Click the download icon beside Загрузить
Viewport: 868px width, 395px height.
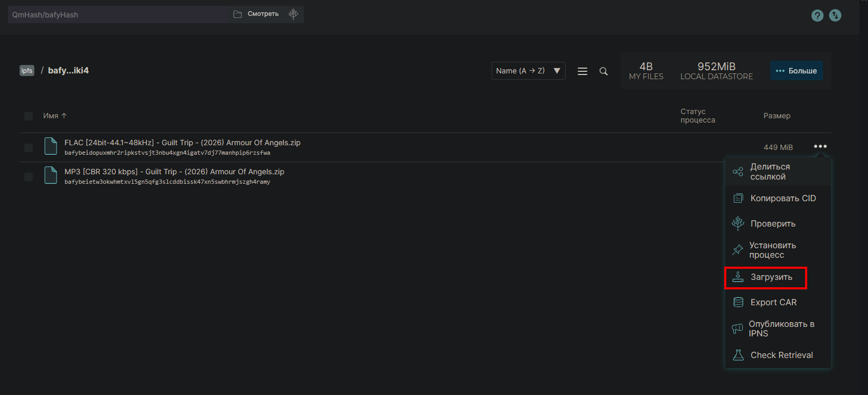tap(738, 277)
